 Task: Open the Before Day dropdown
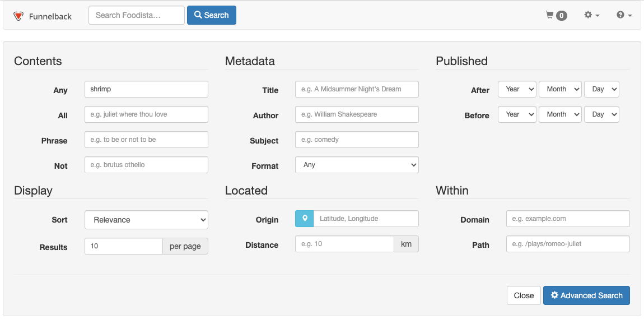(x=601, y=114)
